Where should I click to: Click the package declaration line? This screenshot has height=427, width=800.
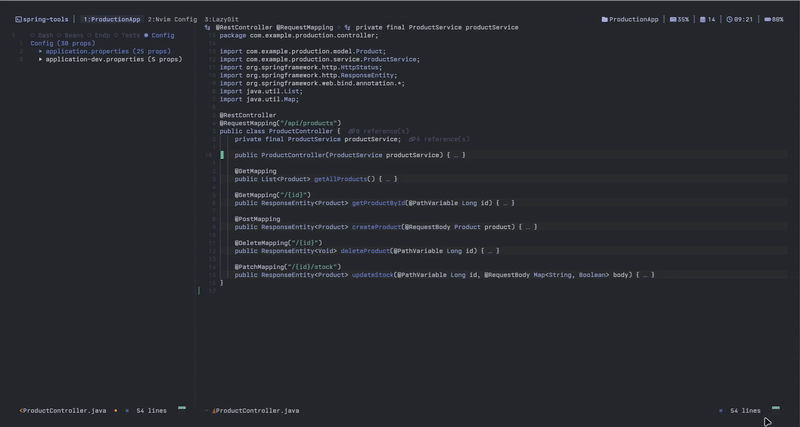click(x=299, y=36)
